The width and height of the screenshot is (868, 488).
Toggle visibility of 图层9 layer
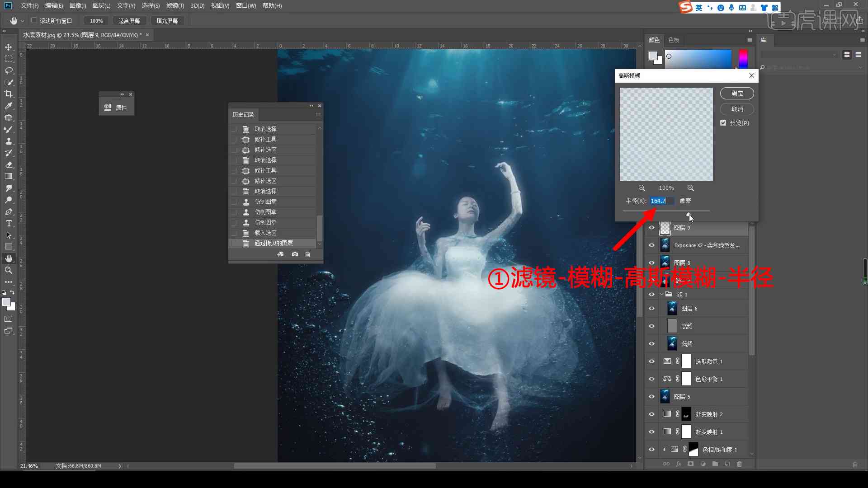coord(651,227)
